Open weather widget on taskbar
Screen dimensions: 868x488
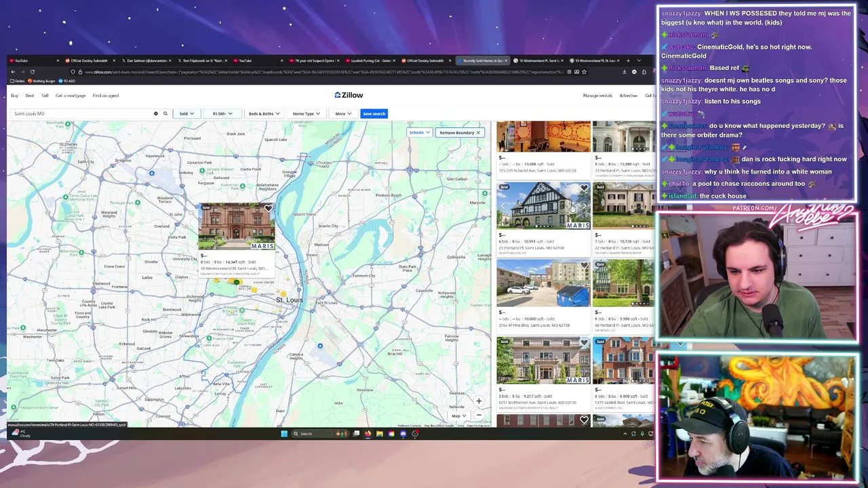(22, 434)
